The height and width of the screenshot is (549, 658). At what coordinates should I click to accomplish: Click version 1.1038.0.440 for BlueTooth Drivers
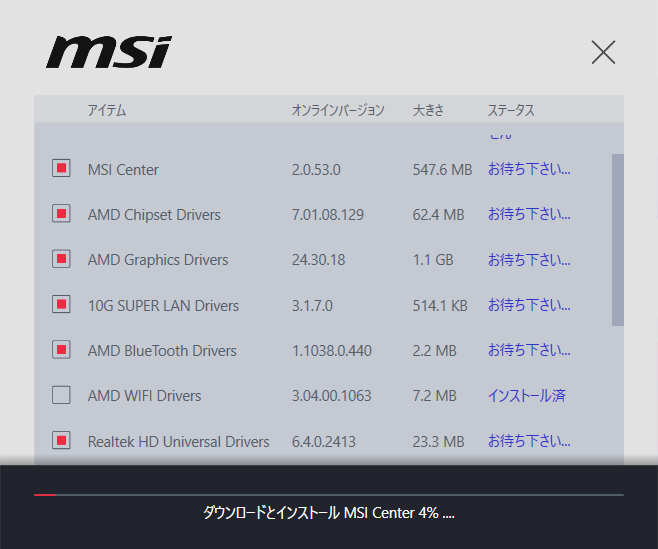(x=332, y=351)
